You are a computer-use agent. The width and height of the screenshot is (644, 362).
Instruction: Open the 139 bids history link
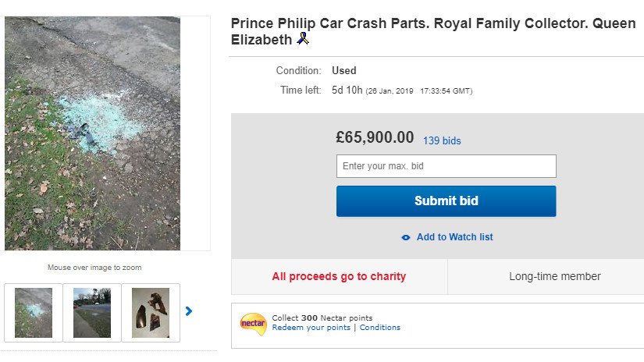[x=442, y=141]
